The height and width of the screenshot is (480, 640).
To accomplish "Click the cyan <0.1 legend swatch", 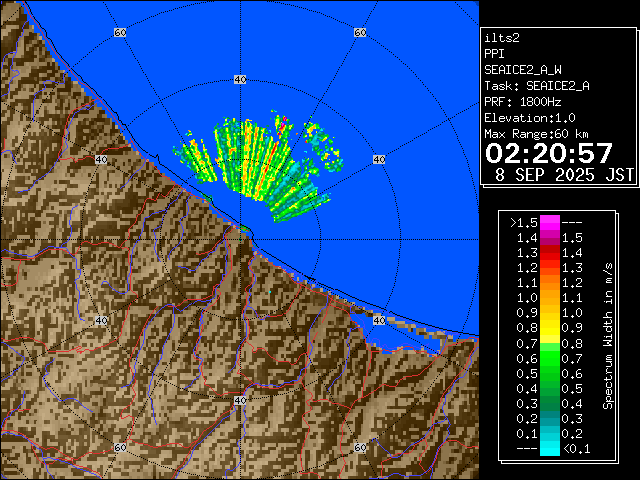I will point(549,448).
